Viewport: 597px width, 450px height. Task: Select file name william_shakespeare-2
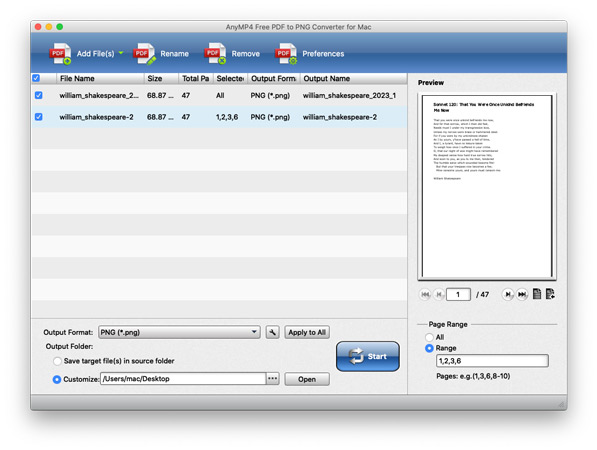(96, 117)
